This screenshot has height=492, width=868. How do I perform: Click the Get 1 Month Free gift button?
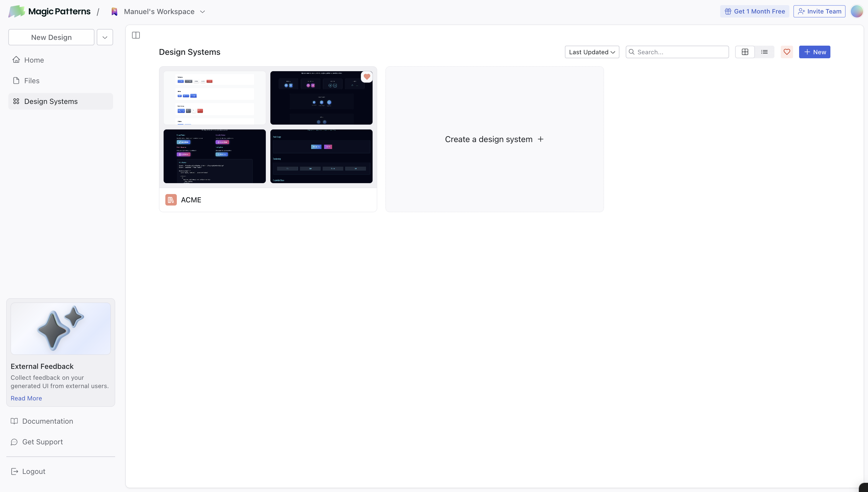point(754,11)
